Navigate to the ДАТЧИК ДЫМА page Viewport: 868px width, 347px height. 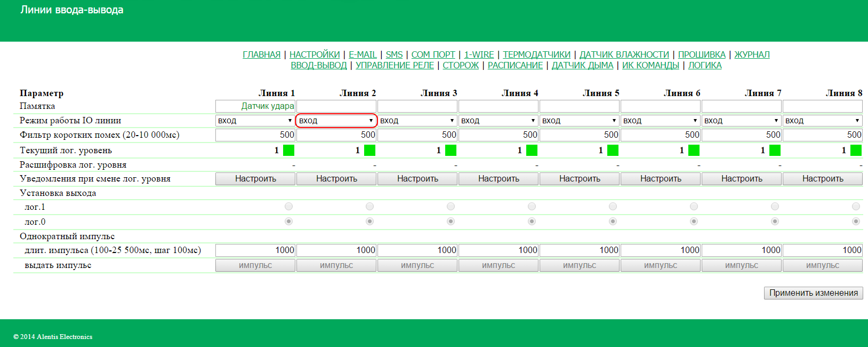582,65
